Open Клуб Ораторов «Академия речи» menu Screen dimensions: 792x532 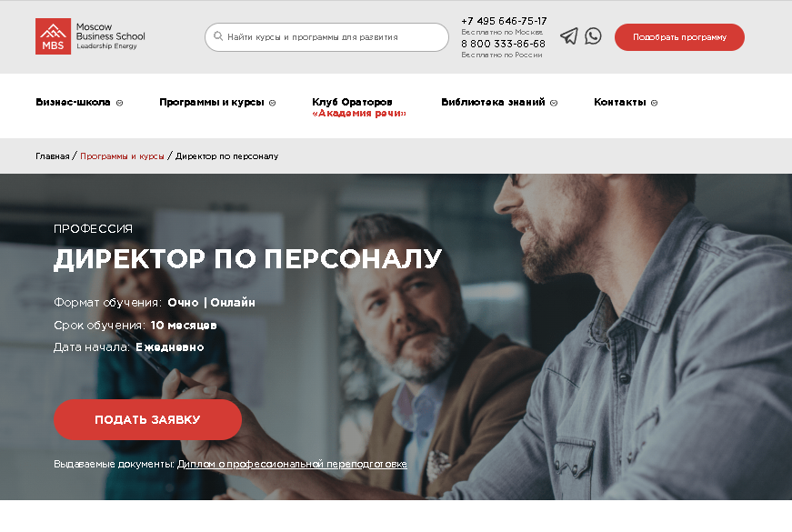(x=359, y=107)
